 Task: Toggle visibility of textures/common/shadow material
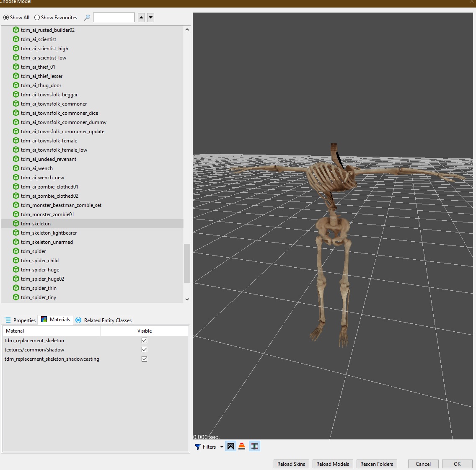coord(145,350)
